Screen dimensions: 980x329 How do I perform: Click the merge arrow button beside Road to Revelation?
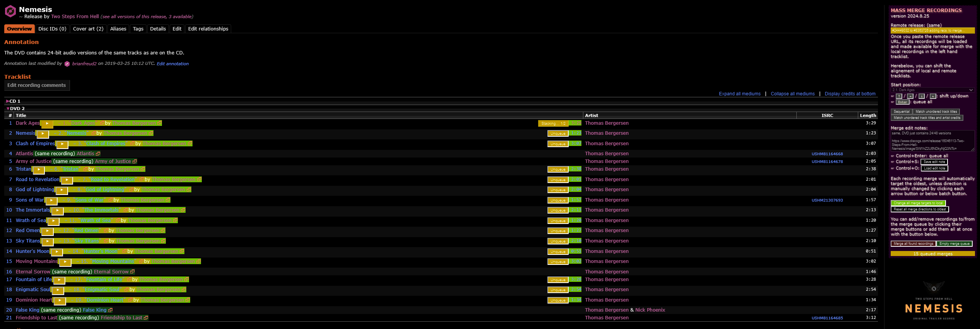[66, 180]
